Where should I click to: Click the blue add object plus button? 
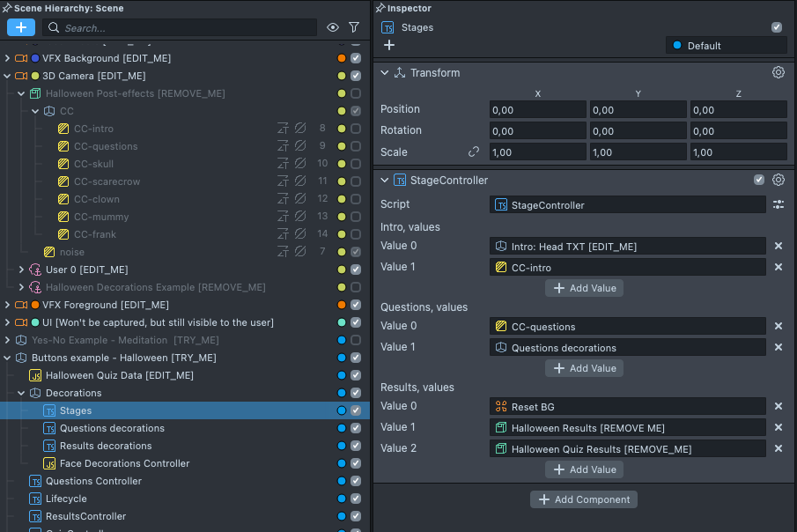(x=21, y=27)
